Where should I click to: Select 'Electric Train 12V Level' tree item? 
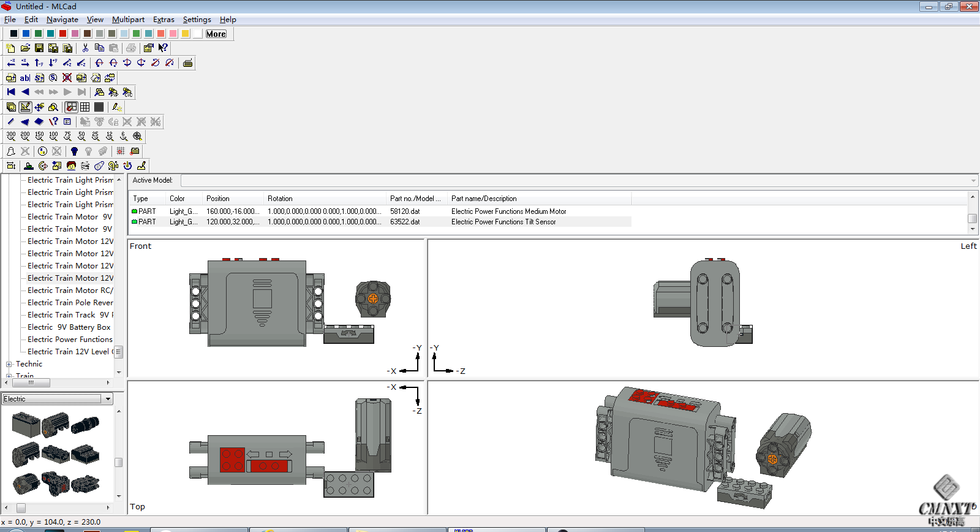pyautogui.click(x=70, y=352)
